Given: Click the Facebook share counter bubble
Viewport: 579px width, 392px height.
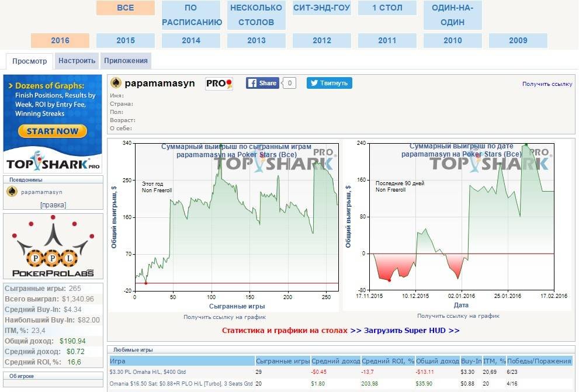Looking at the screenshot, I should [x=290, y=83].
